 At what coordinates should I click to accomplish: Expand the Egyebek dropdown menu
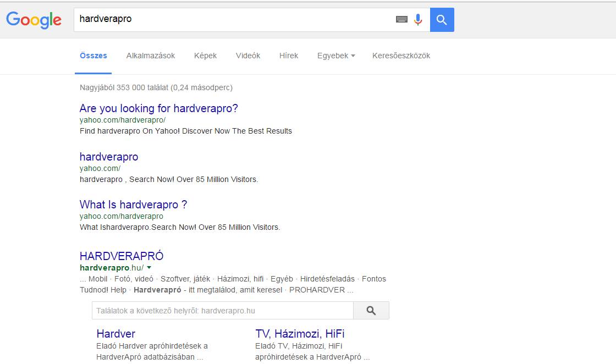(x=336, y=56)
